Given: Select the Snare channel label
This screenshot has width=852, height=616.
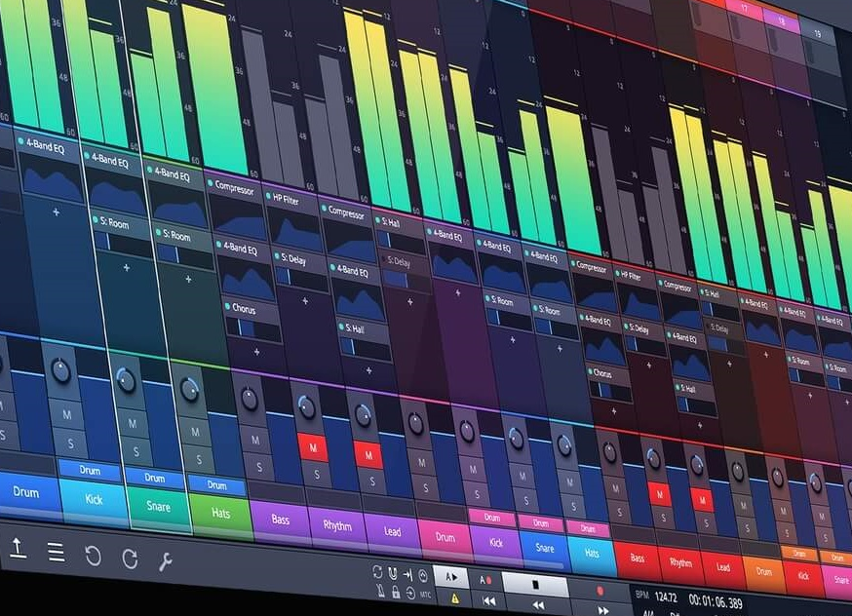Looking at the screenshot, I should 158,508.
